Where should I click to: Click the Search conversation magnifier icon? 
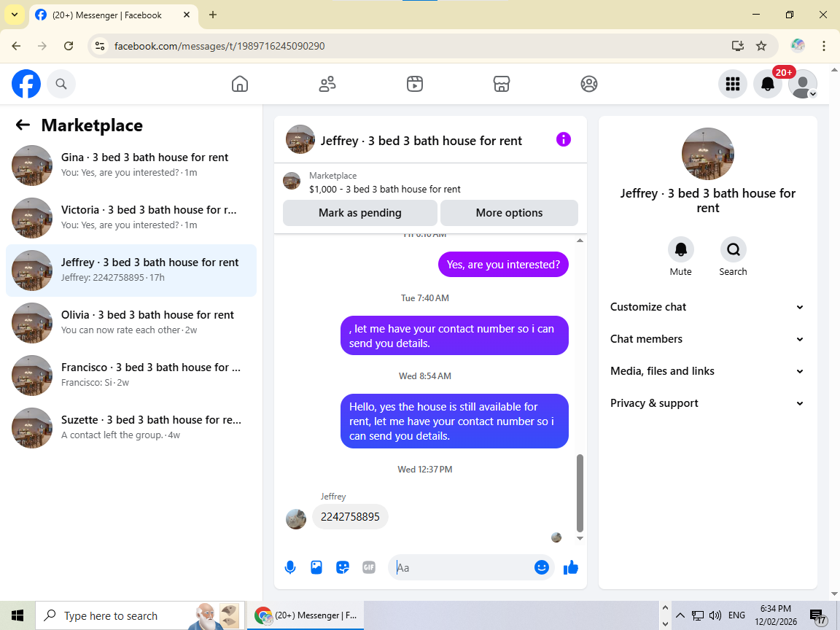tap(733, 249)
